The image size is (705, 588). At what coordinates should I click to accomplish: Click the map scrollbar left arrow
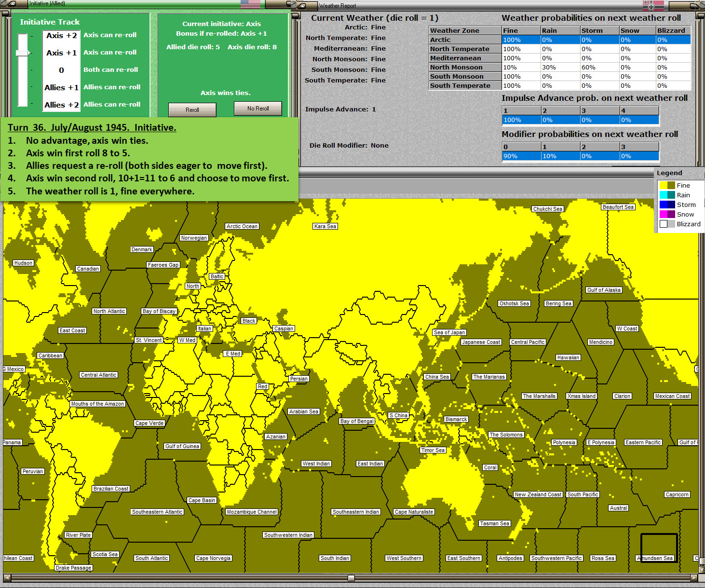[7, 578]
